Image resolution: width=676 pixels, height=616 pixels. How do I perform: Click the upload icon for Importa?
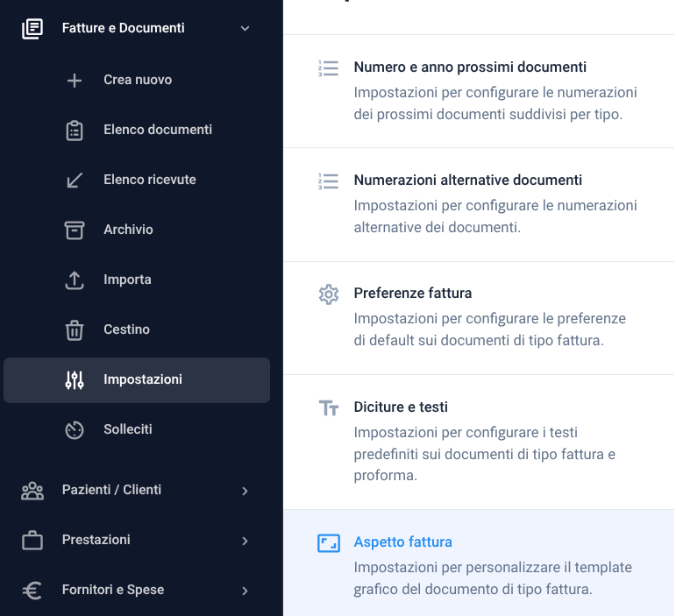(75, 280)
